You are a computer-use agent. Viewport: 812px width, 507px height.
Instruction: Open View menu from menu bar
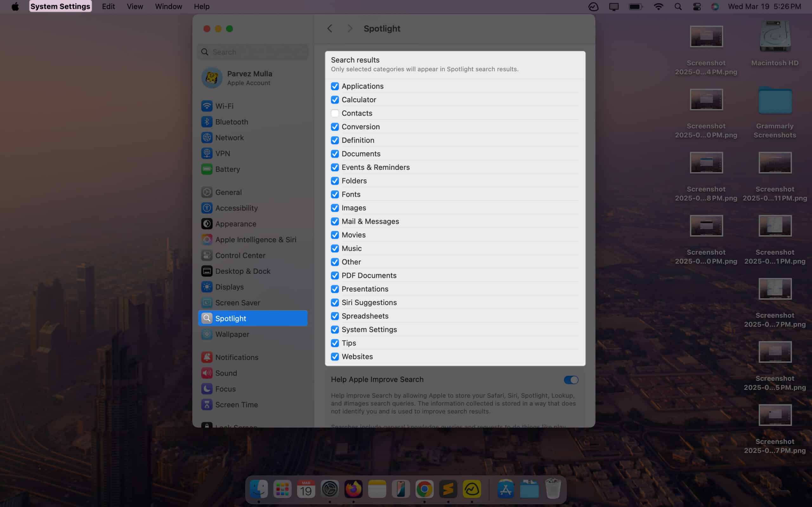click(x=134, y=6)
